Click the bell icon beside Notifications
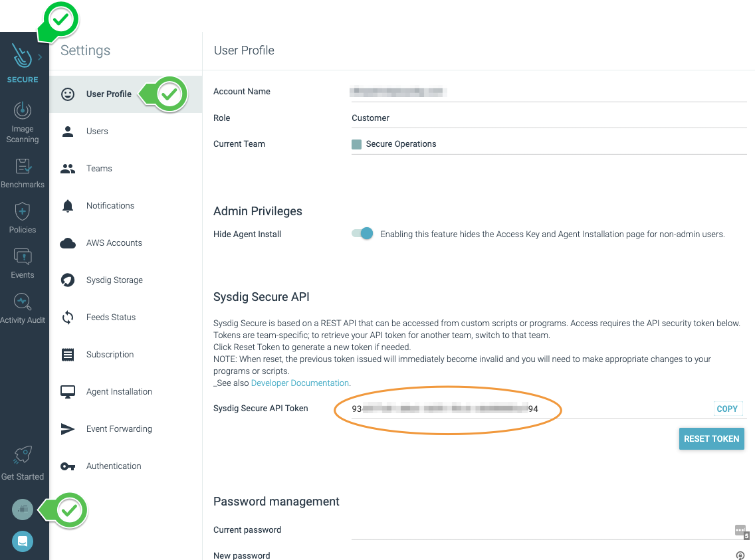The height and width of the screenshot is (560, 755). click(x=68, y=206)
